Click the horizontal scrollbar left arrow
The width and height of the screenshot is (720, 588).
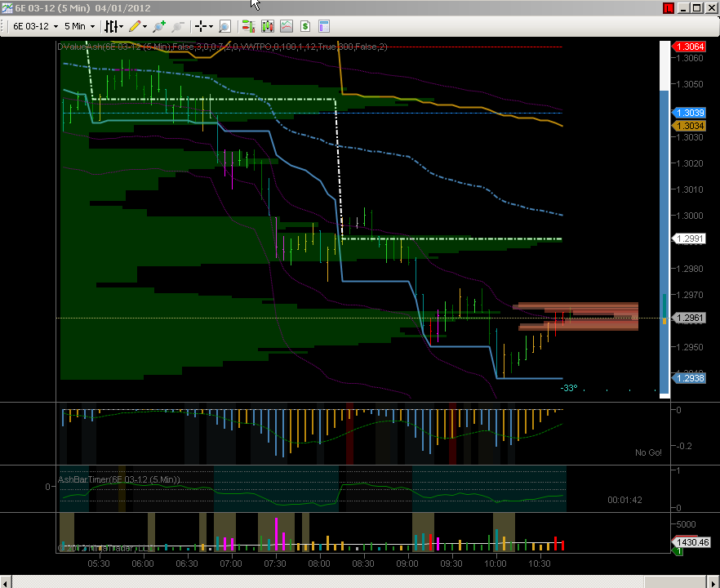(4, 581)
